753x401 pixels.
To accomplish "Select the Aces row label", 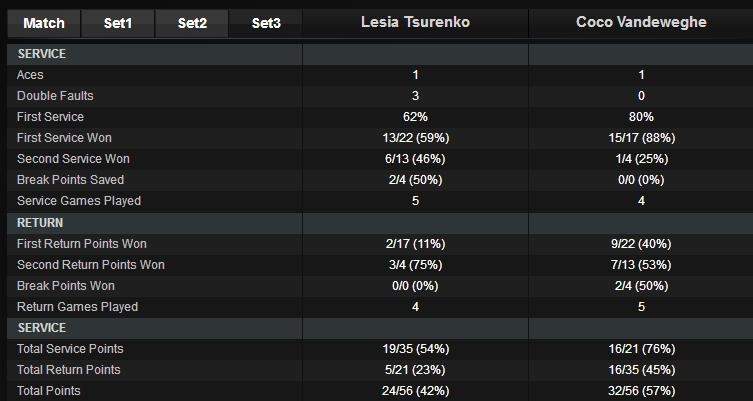I will (30, 75).
